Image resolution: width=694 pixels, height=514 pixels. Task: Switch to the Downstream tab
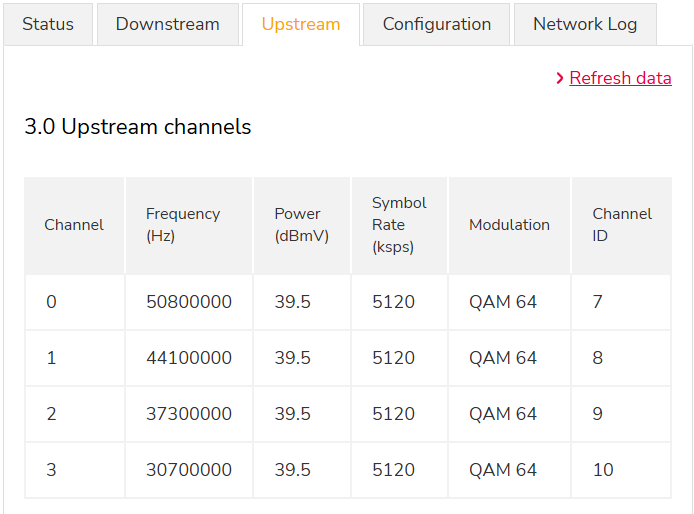[x=167, y=24]
